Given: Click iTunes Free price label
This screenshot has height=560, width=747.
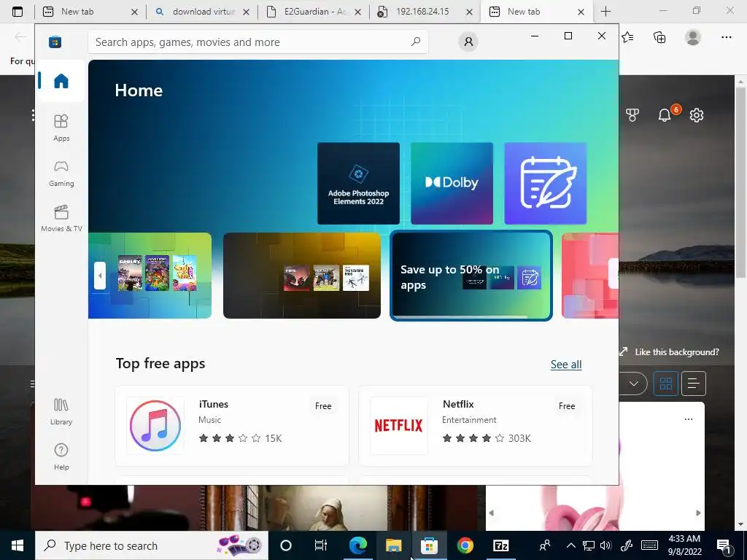Looking at the screenshot, I should tap(323, 406).
